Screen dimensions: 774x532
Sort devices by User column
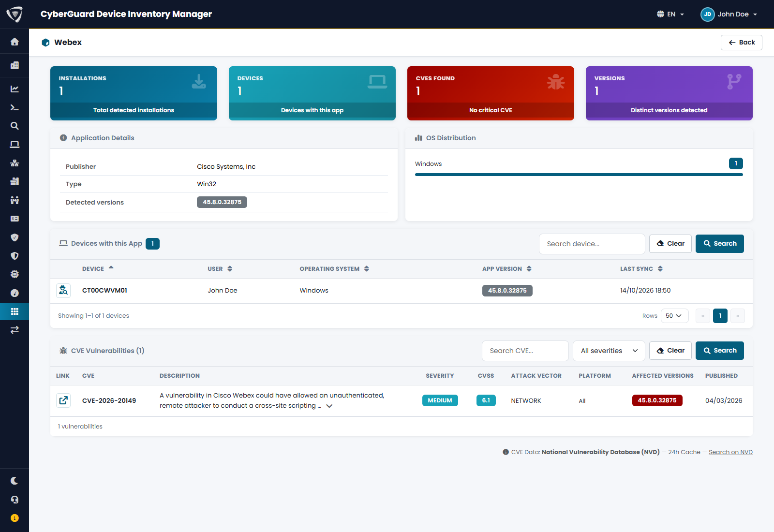point(220,269)
